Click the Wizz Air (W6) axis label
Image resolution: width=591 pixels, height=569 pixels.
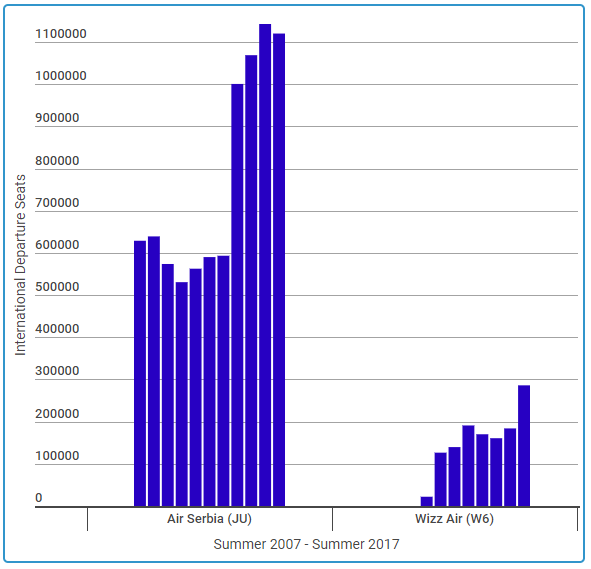click(x=454, y=519)
